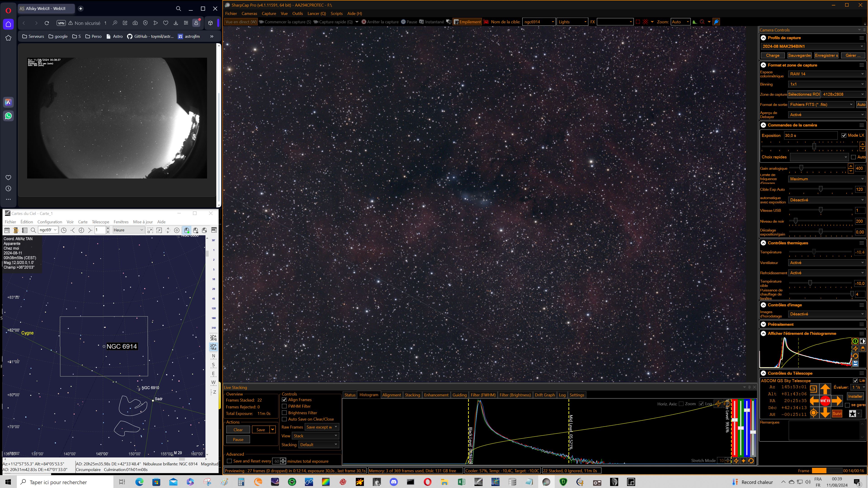Click the Clear button in Live Stacking actions
868x488 pixels.
[x=238, y=430]
